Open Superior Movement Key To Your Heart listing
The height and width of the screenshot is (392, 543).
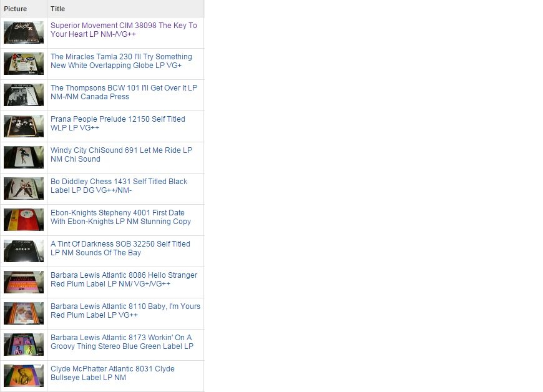124,30
